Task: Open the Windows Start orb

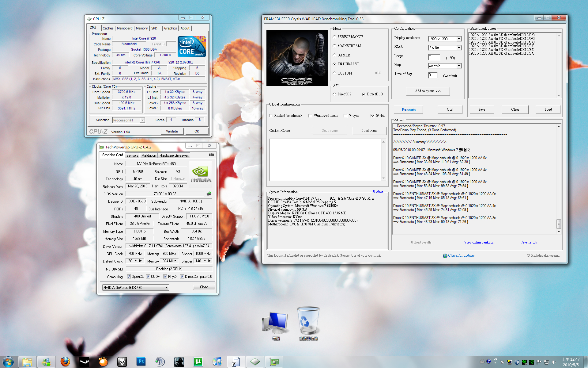Action: point(8,362)
